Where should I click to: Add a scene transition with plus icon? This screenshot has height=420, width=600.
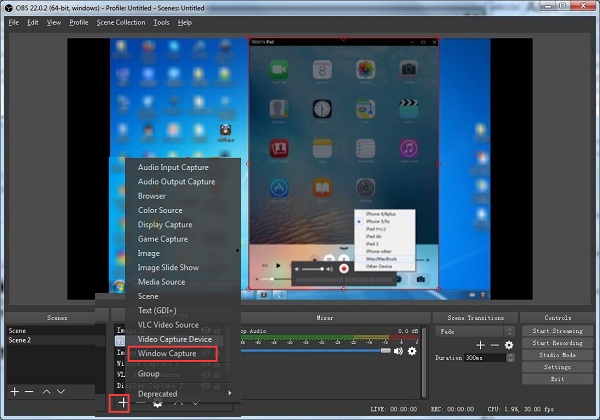(x=480, y=345)
